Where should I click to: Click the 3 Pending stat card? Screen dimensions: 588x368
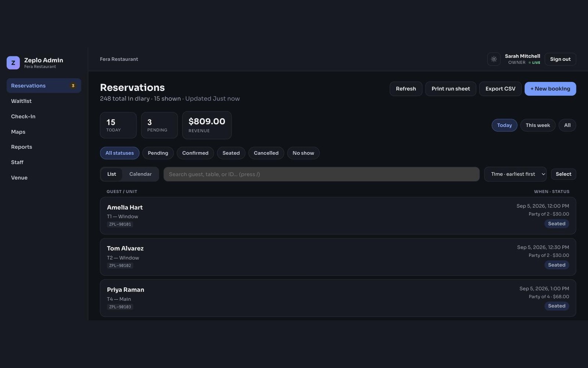point(159,125)
